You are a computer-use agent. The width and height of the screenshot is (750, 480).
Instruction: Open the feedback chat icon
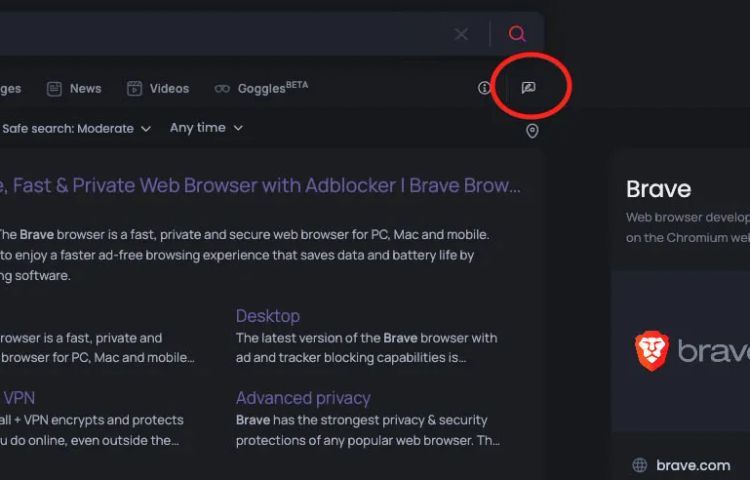coord(528,87)
